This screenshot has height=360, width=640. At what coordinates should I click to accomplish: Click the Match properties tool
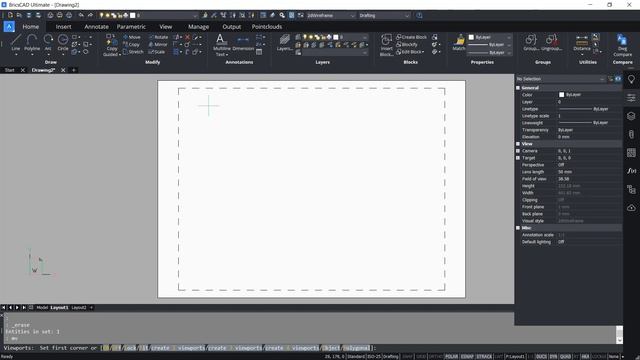click(x=459, y=42)
